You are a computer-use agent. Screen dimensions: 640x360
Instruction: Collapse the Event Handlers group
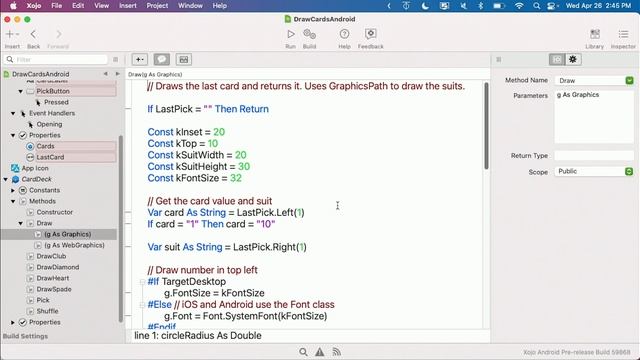tap(13, 113)
